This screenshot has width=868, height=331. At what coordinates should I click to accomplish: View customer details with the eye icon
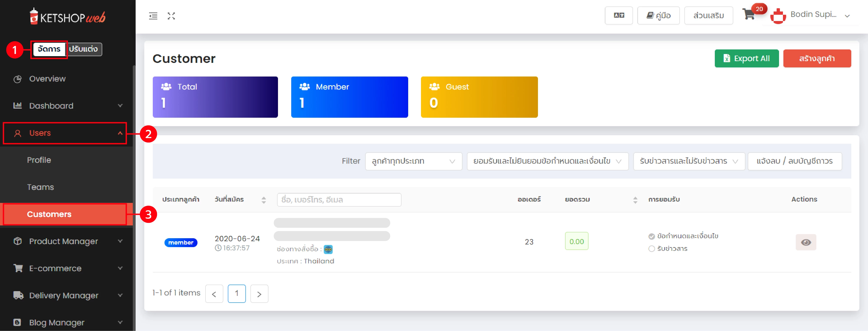(806, 242)
